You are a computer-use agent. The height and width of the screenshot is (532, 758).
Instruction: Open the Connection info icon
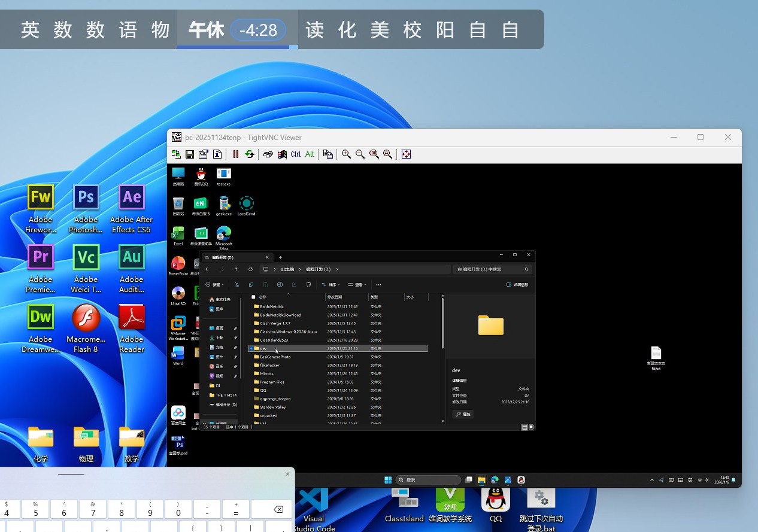tap(217, 154)
